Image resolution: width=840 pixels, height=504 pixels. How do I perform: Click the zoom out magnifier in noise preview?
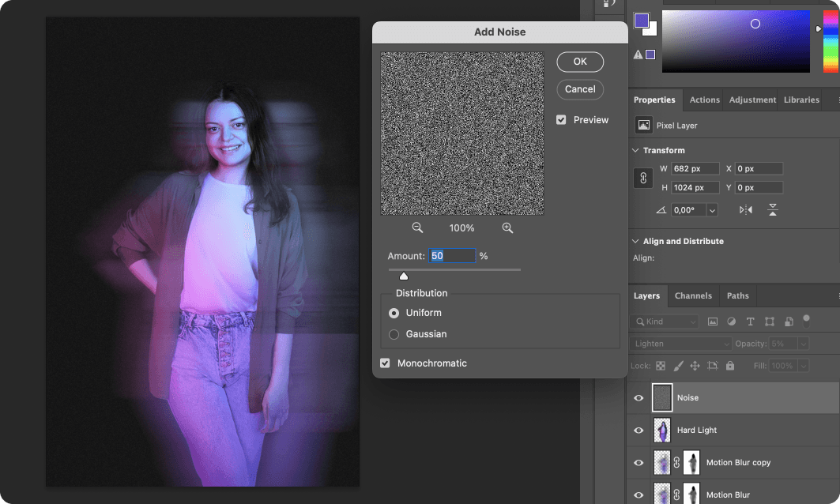pyautogui.click(x=417, y=228)
